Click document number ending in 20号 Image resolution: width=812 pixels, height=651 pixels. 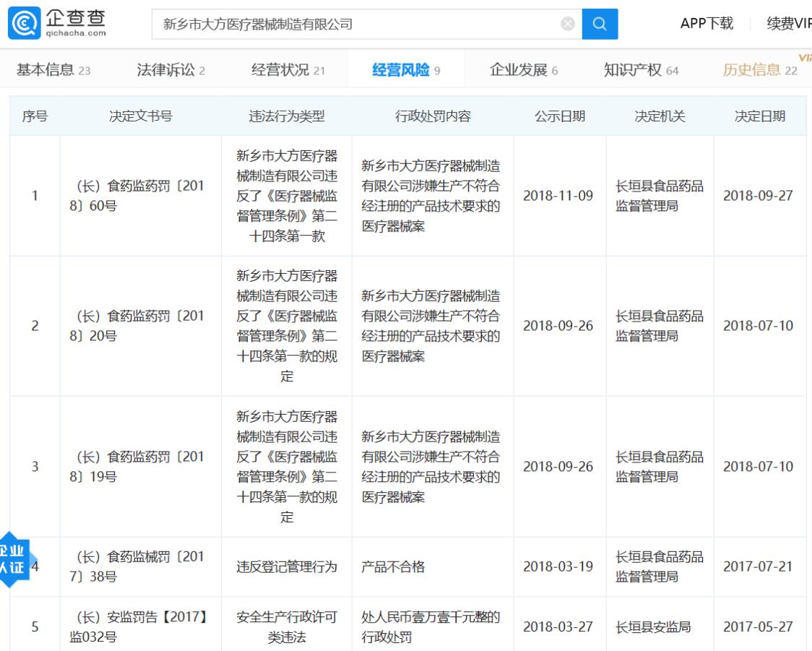point(140,326)
